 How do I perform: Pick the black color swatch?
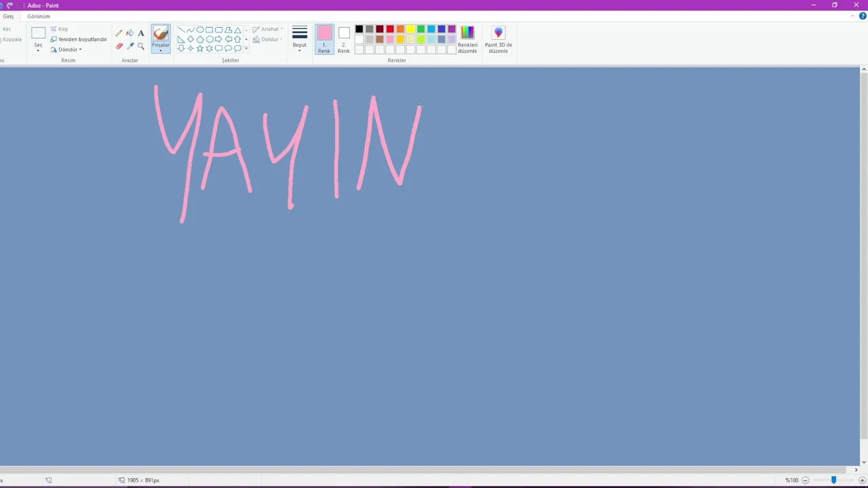(x=359, y=29)
